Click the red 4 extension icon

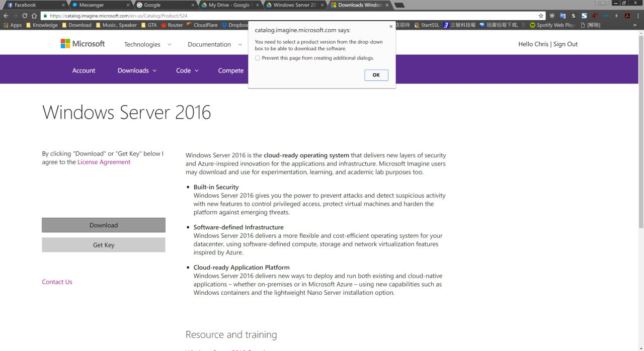(x=596, y=16)
